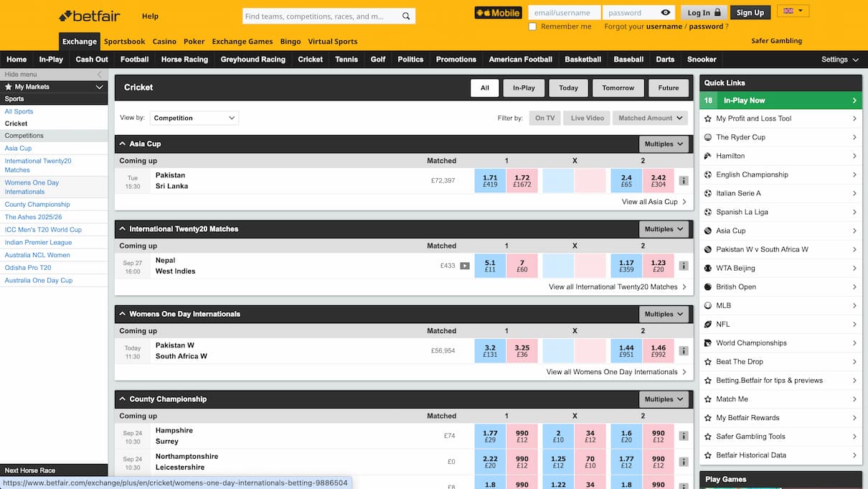Click the Hide menu arrow
The width and height of the screenshot is (868, 489).
pyautogui.click(x=100, y=75)
